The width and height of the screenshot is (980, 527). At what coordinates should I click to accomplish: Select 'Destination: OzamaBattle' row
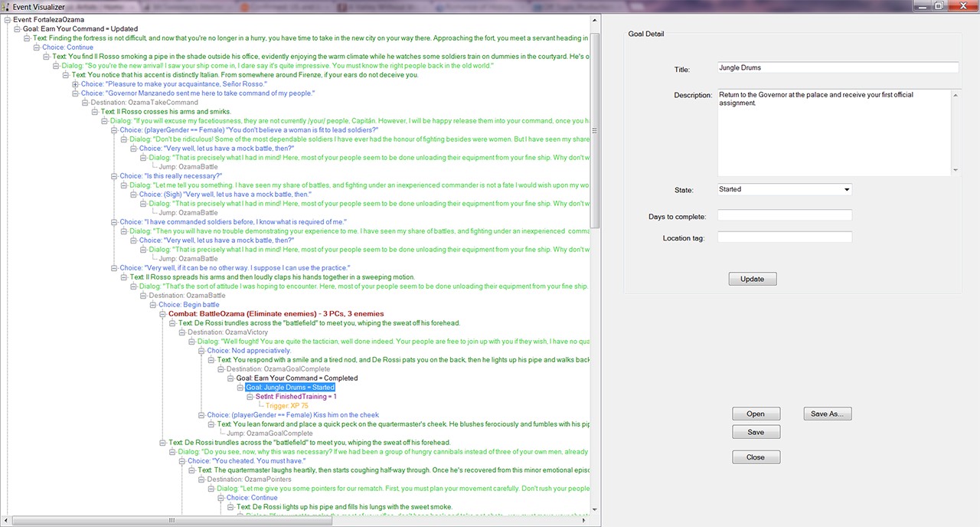click(188, 296)
